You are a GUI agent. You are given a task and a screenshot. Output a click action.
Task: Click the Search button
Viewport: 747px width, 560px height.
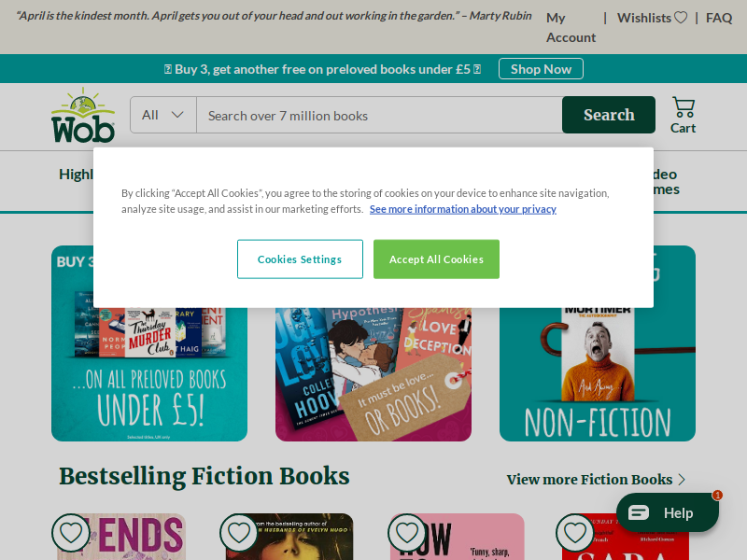tap(609, 115)
